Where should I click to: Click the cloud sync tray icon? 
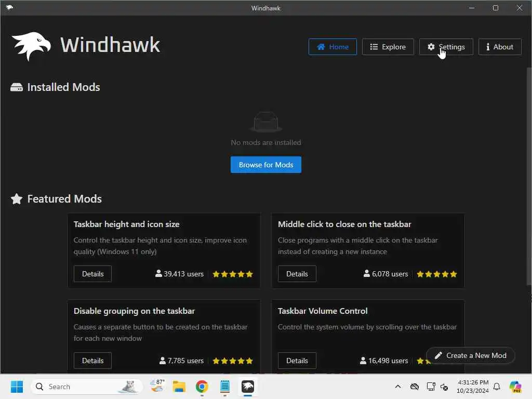click(x=414, y=387)
